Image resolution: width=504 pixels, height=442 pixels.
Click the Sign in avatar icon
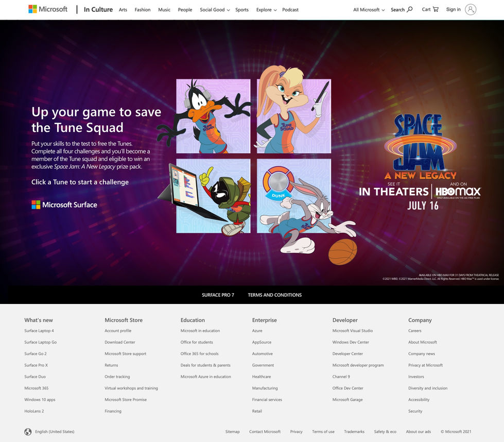click(470, 9)
